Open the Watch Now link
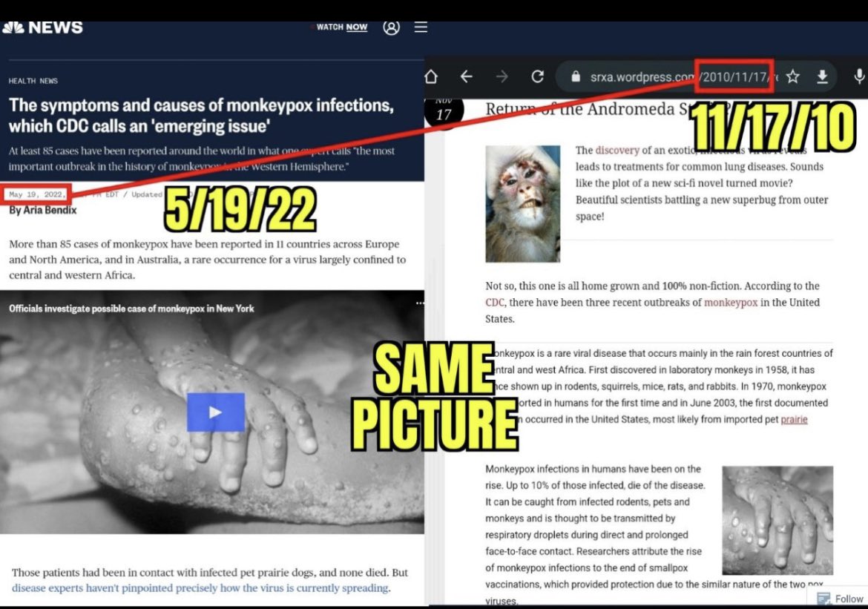The width and height of the screenshot is (868, 609). coord(341,27)
